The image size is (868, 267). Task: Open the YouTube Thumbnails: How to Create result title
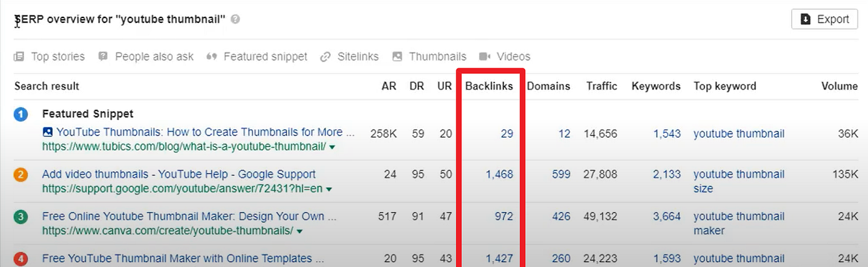coord(206,132)
